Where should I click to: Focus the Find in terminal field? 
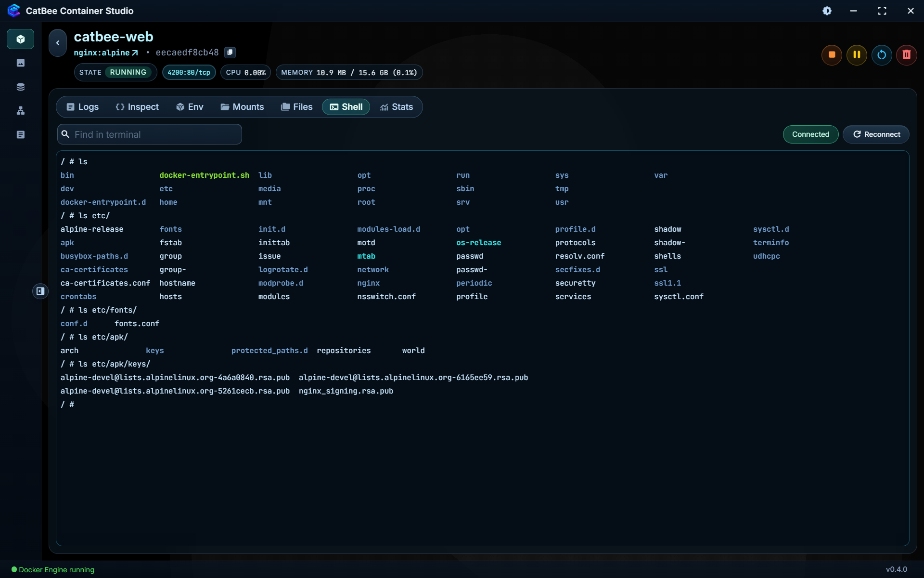pyautogui.click(x=150, y=134)
